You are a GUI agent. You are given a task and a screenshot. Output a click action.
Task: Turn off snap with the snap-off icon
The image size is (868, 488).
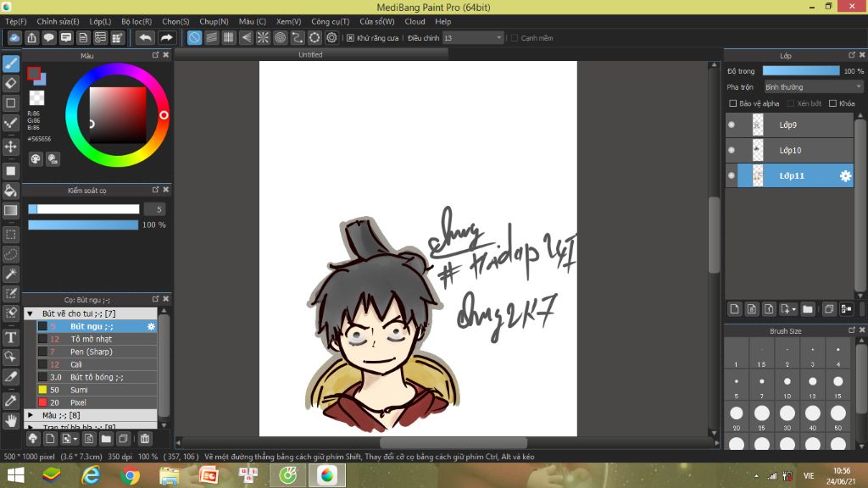point(194,37)
